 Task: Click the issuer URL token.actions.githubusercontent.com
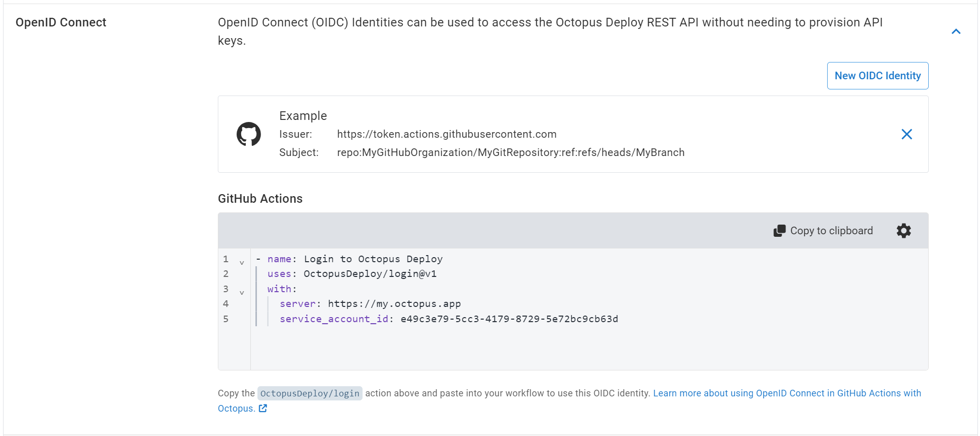coord(447,134)
